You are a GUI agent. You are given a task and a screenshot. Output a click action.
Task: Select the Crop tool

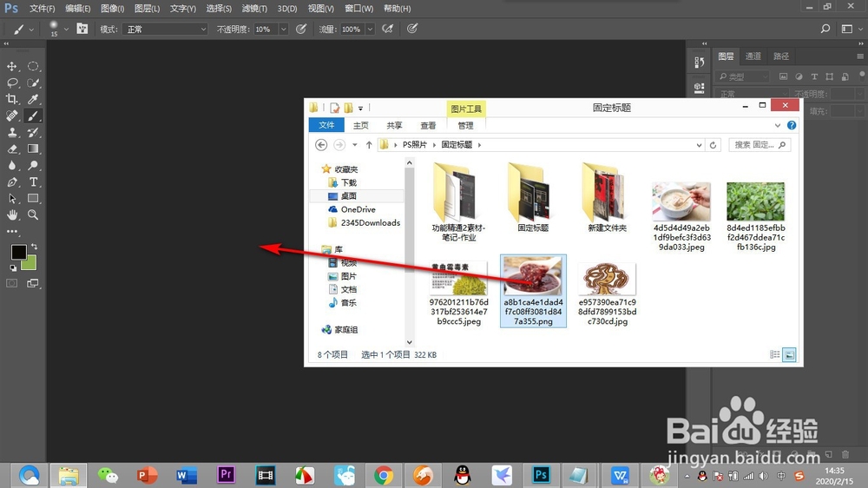[x=11, y=99]
